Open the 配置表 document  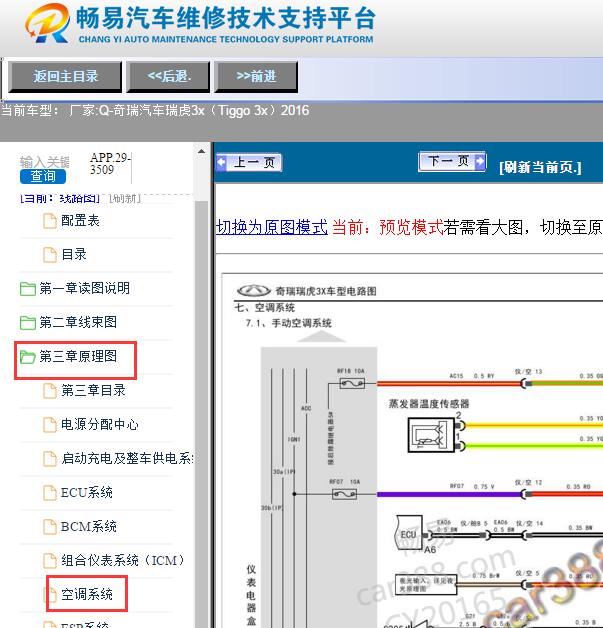(80, 220)
